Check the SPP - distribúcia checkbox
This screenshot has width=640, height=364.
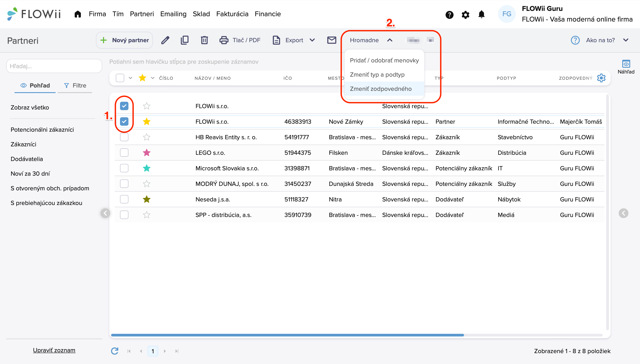(124, 215)
